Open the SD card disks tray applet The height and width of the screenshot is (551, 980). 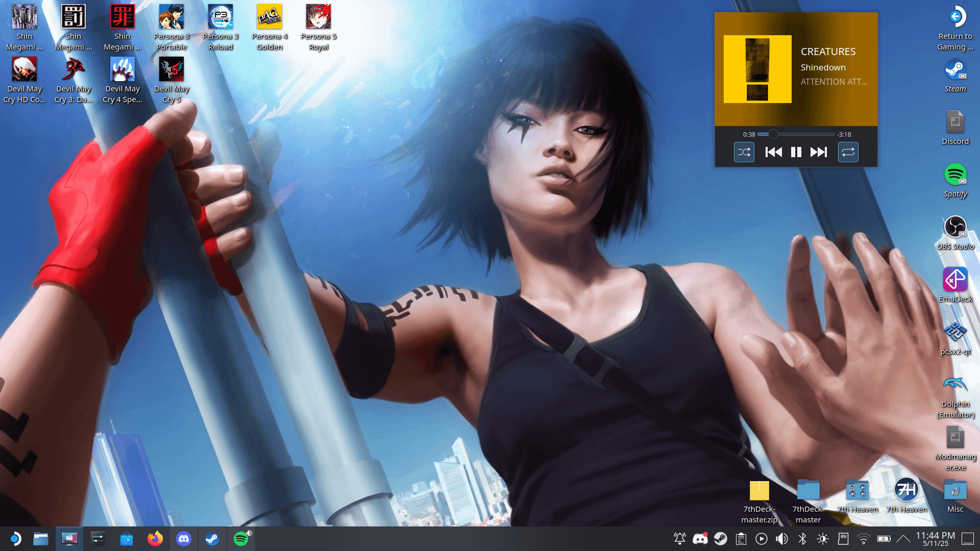coord(843,539)
